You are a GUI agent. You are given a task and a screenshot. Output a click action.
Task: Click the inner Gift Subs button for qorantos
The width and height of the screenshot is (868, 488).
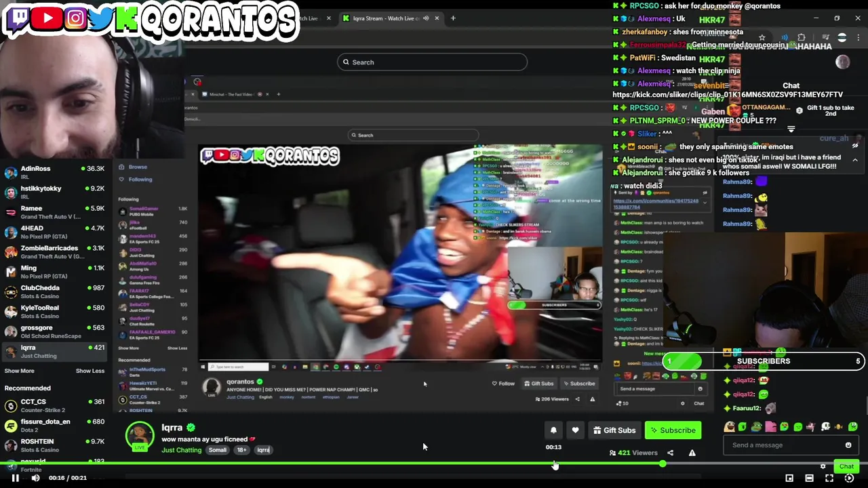539,384
